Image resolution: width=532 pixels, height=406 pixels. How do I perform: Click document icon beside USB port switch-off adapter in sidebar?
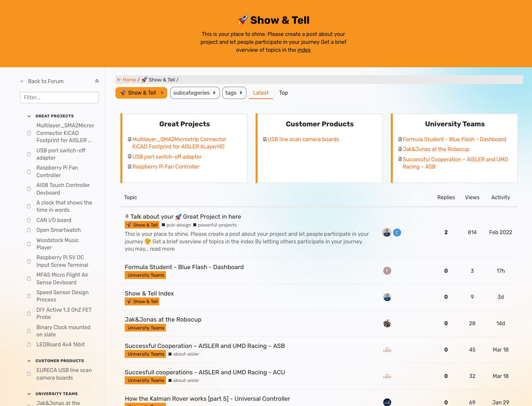coord(29,154)
